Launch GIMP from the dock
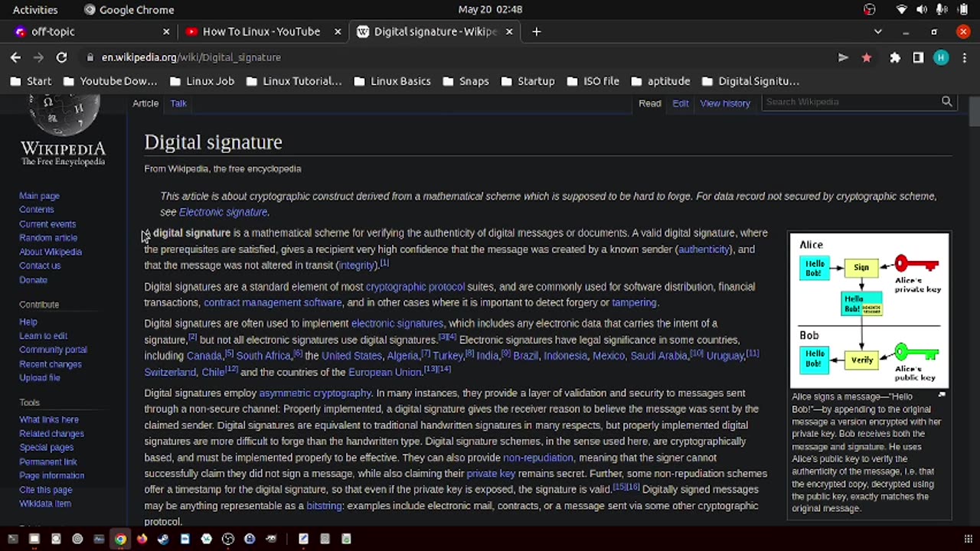Screen dimensions: 980x551 tap(271, 539)
